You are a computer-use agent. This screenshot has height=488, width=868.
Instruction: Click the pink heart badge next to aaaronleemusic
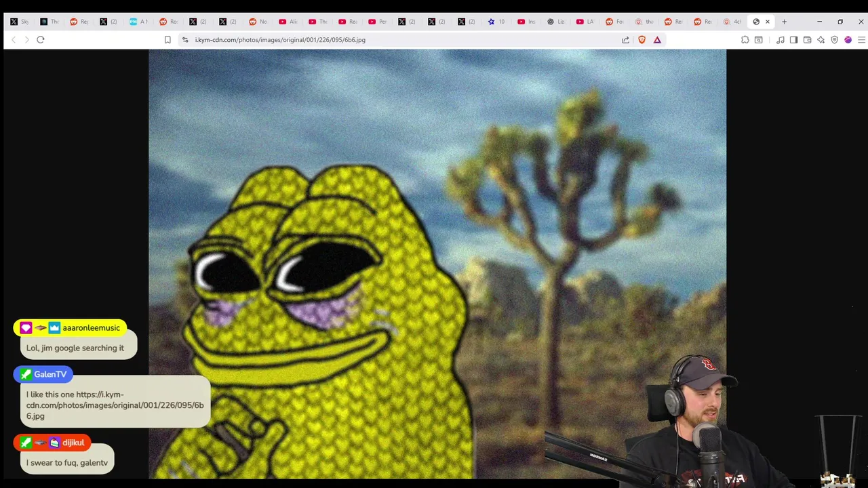(26, 328)
